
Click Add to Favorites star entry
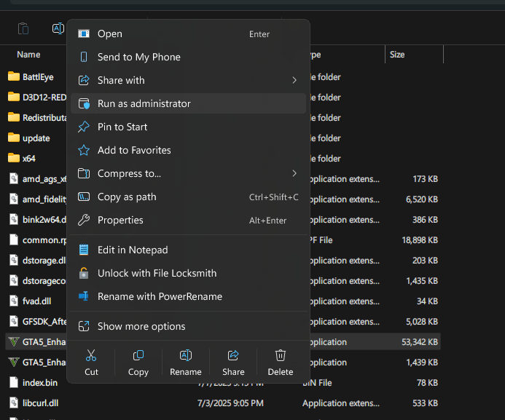[134, 150]
